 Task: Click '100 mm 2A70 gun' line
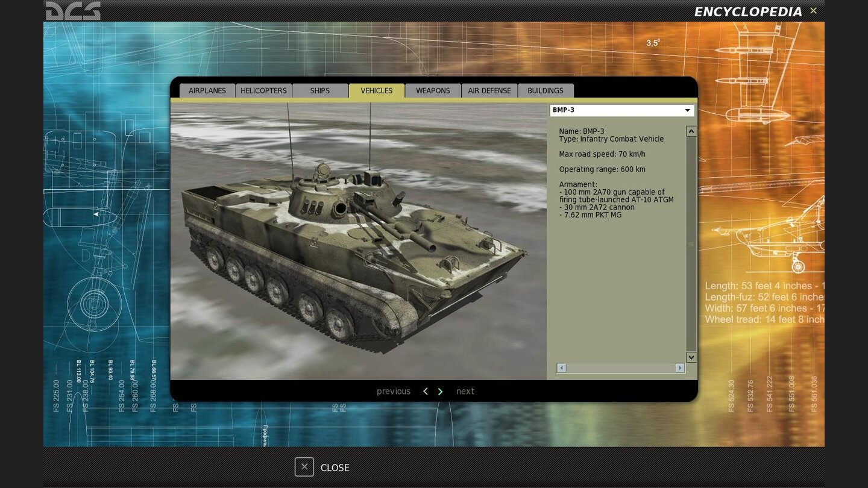click(x=616, y=196)
